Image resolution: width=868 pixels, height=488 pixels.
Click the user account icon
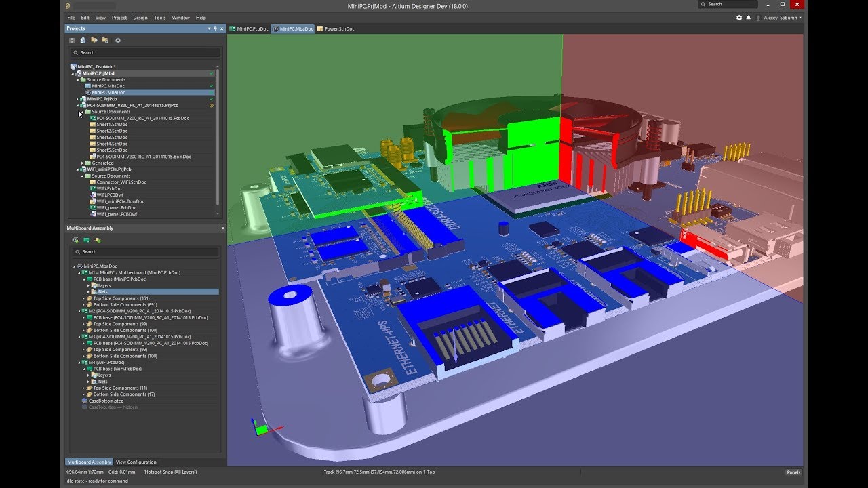point(758,18)
